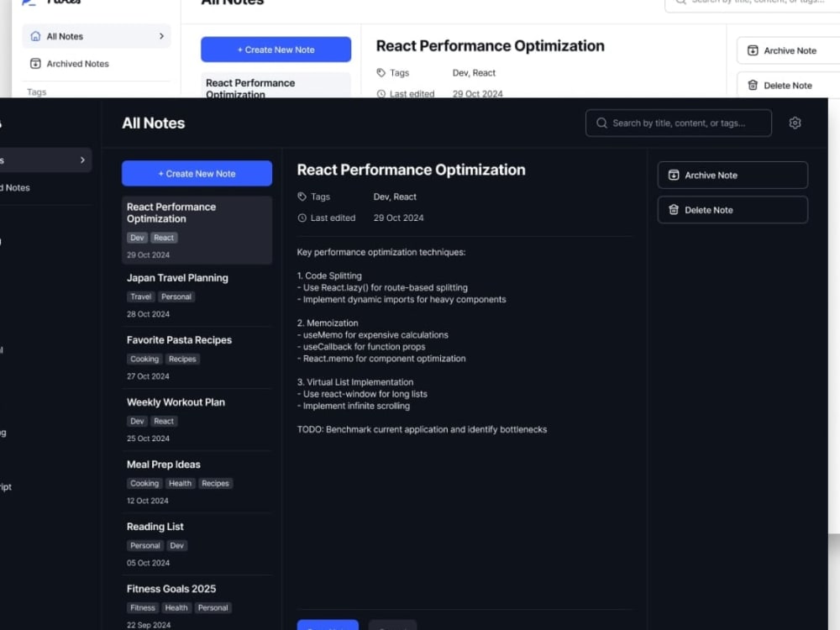Click archive icon on dark Archive Note button
The image size is (840, 630).
(x=674, y=176)
